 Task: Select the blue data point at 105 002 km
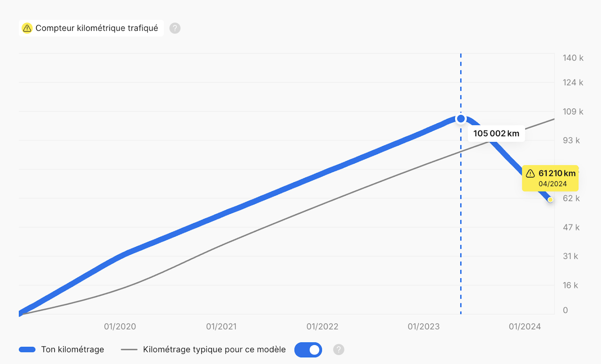pos(461,119)
